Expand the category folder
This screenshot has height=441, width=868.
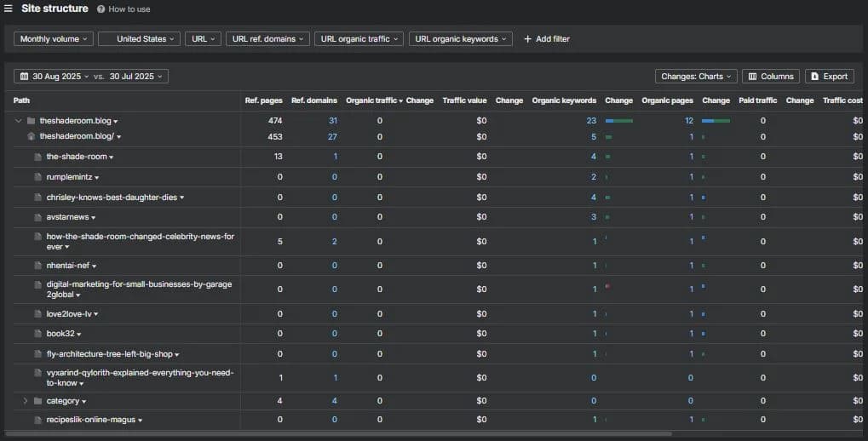tap(25, 401)
